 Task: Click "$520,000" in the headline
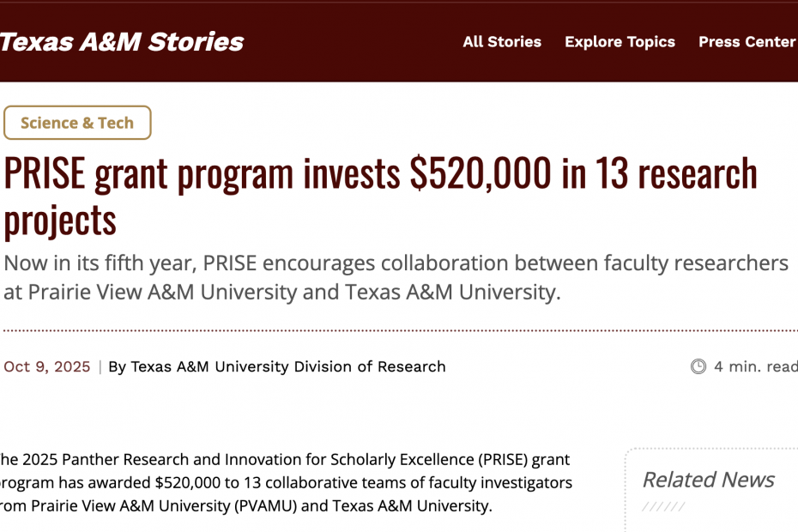480,173
